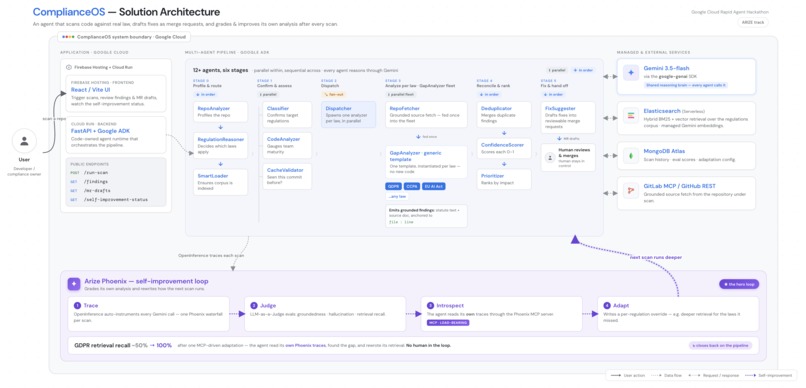Click the Trace step number badge
Image resolution: width=806 pixels, height=388 pixels.
(x=77, y=305)
